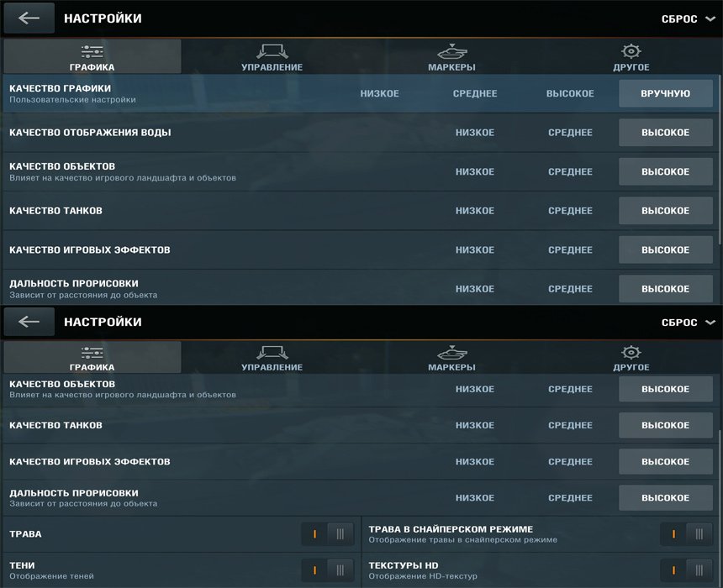Set Качество графики to Среднее
Screen dimensions: 723x588
click(475, 93)
